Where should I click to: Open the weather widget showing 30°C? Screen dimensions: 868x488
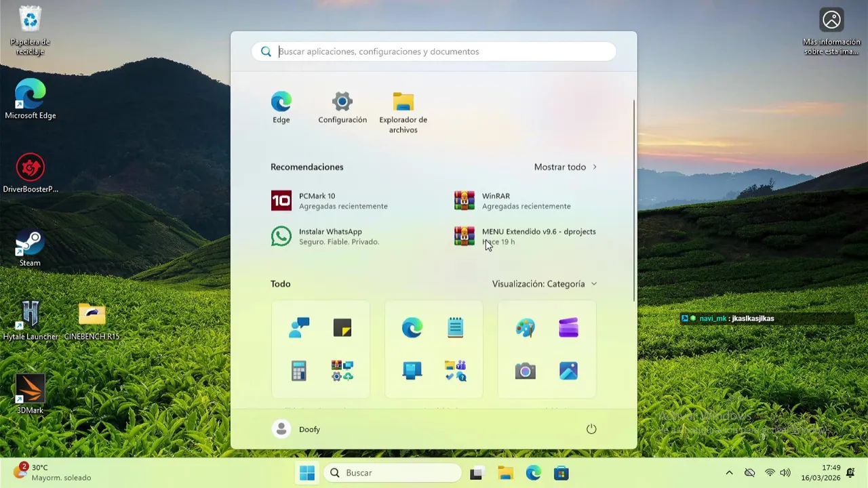[52, 472]
